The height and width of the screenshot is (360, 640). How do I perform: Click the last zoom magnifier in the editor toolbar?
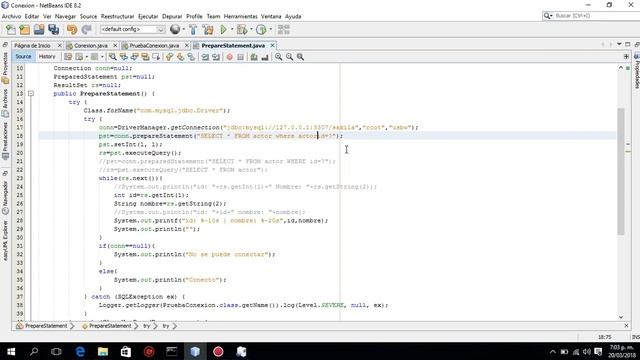click(300, 57)
